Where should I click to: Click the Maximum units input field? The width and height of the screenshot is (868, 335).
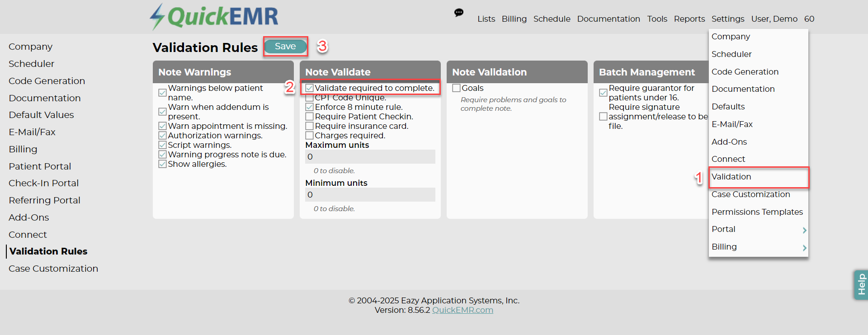pyautogui.click(x=370, y=156)
